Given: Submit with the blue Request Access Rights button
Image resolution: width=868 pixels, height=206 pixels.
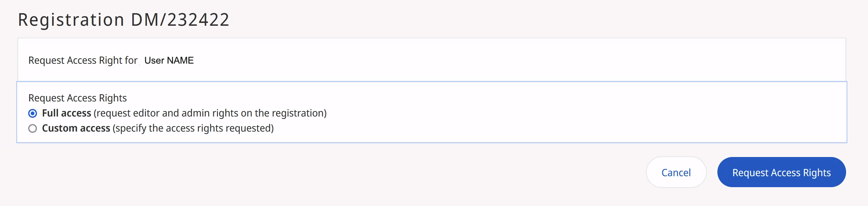Looking at the screenshot, I should 781,173.
